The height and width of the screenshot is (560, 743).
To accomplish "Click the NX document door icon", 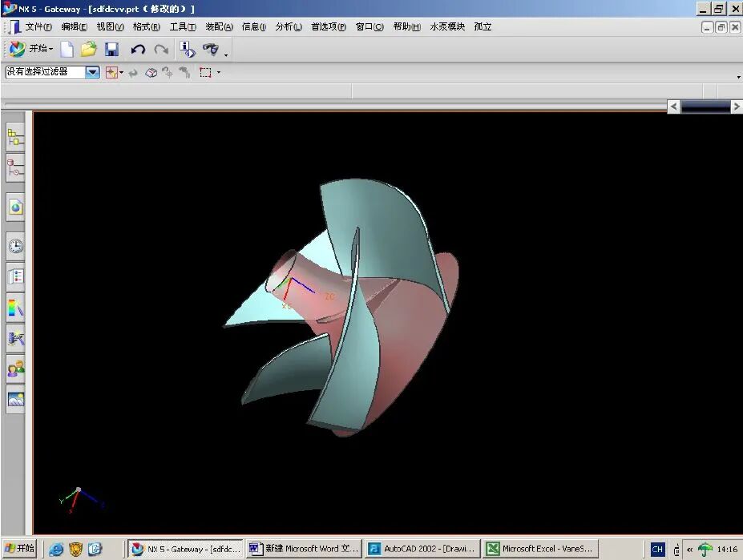I will pos(14,27).
